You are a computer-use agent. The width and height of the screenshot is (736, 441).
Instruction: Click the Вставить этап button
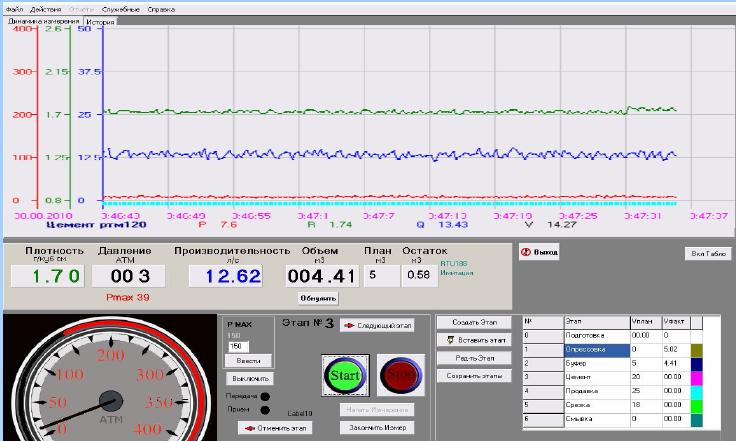click(x=474, y=340)
